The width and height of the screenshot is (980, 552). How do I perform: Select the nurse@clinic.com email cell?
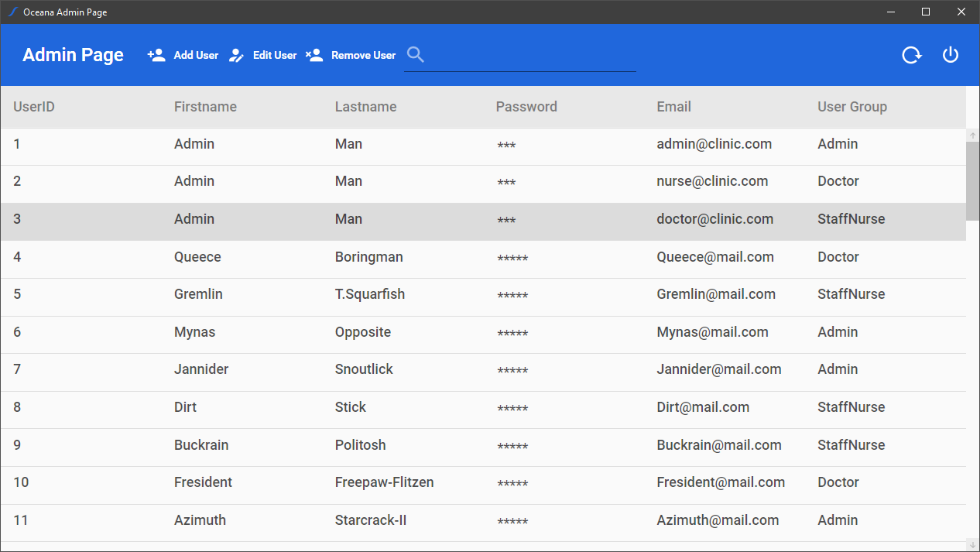[x=713, y=181]
